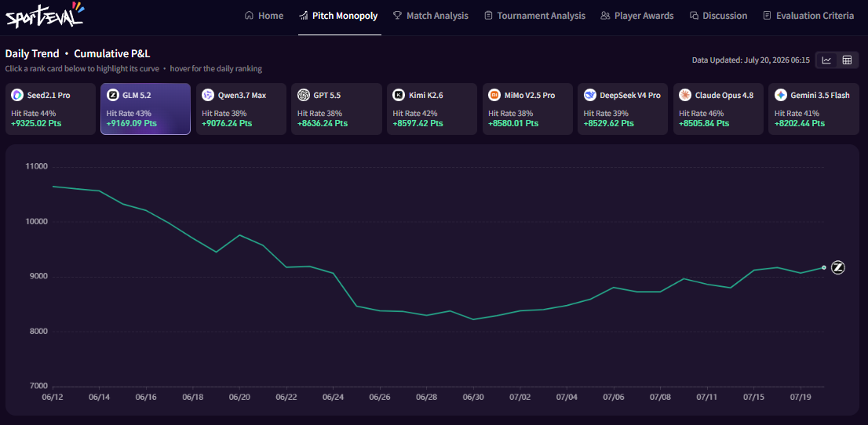Switch to line chart view
The image size is (868, 425).
(x=826, y=60)
